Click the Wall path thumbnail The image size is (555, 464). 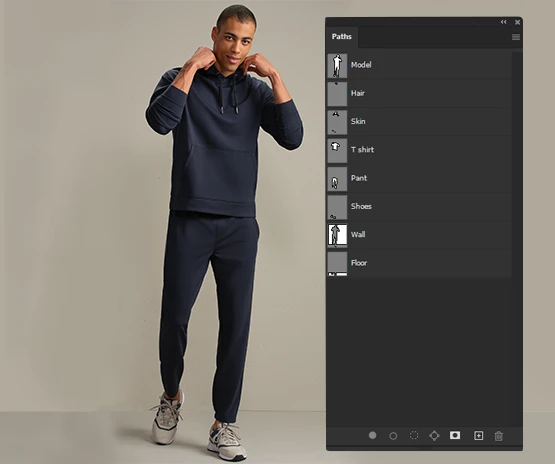[x=337, y=235]
